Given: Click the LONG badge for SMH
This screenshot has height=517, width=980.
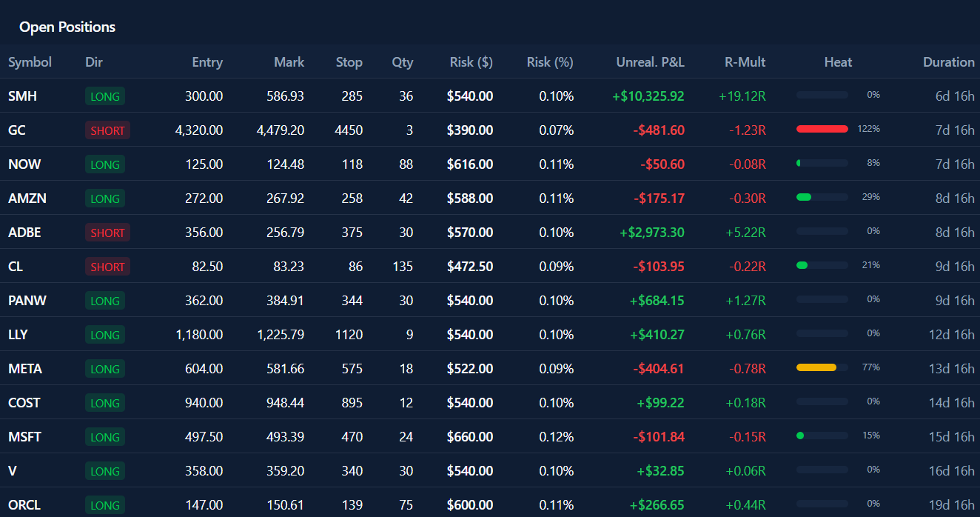Looking at the screenshot, I should tap(105, 96).
